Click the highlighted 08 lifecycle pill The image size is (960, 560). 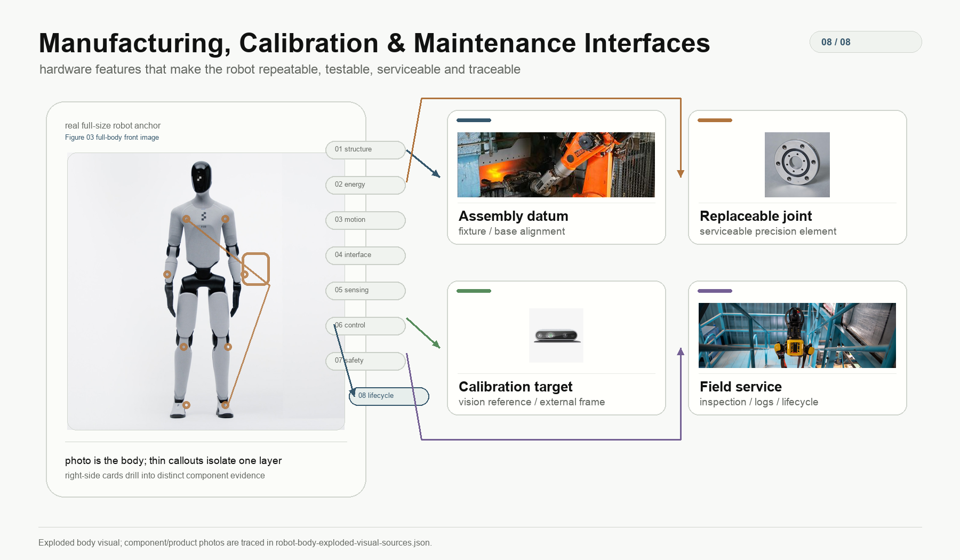point(389,396)
